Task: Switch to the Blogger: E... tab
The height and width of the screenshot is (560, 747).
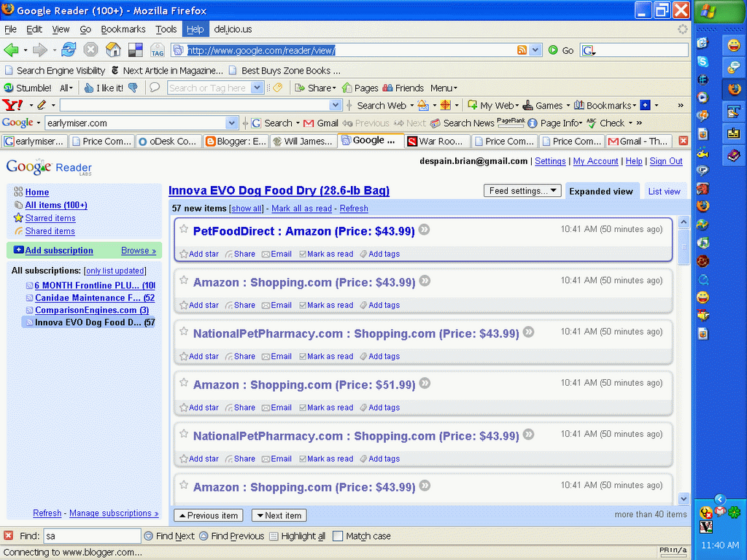Action: point(236,141)
